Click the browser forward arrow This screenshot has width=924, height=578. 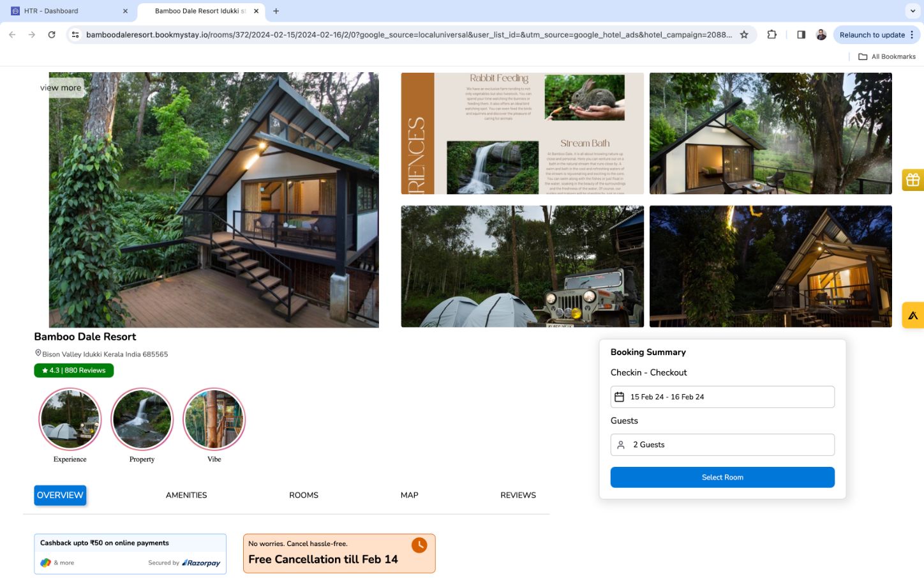[x=32, y=34]
